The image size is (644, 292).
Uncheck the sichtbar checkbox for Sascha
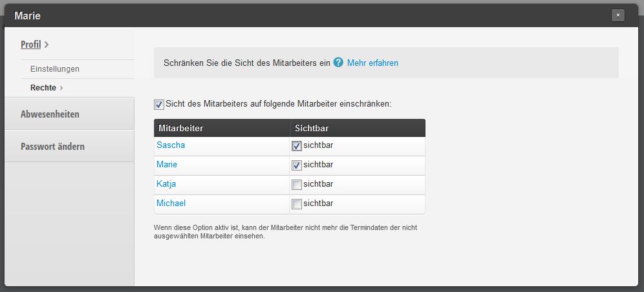point(297,146)
